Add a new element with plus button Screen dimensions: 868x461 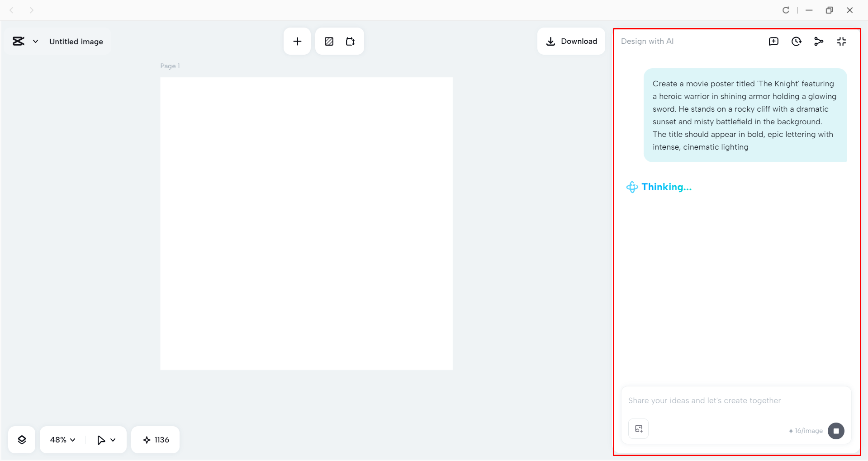[297, 42]
